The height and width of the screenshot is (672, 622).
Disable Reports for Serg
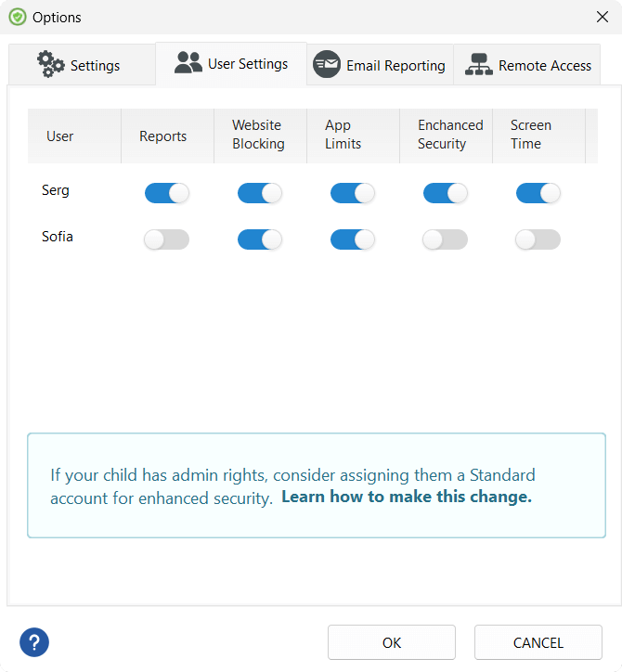point(167,193)
